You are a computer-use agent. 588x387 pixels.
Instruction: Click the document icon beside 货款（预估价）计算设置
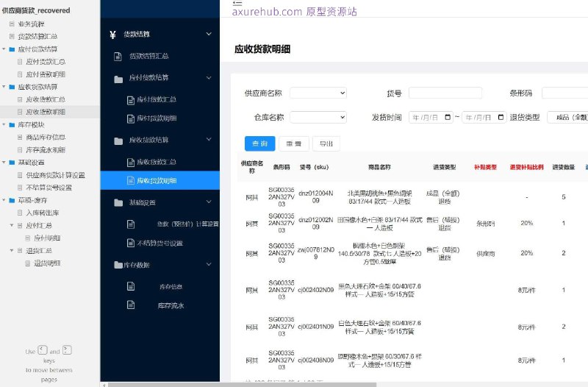pyautogui.click(x=131, y=224)
